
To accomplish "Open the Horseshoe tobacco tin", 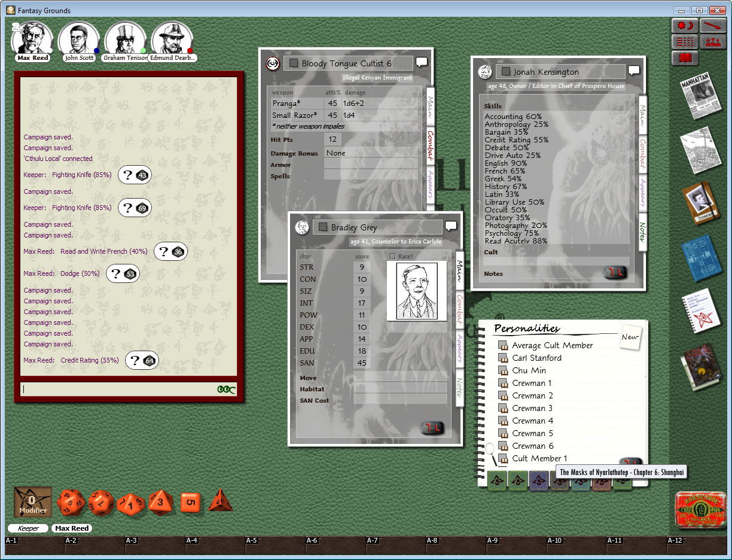I will click(x=696, y=510).
